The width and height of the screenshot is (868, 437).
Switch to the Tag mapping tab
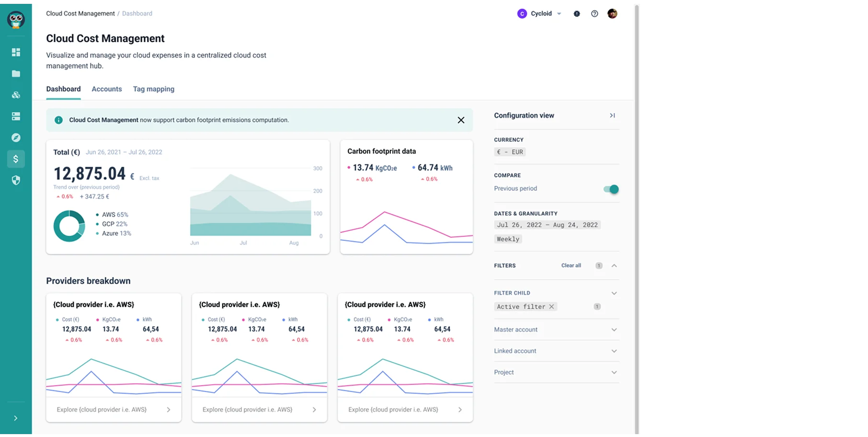154,89
